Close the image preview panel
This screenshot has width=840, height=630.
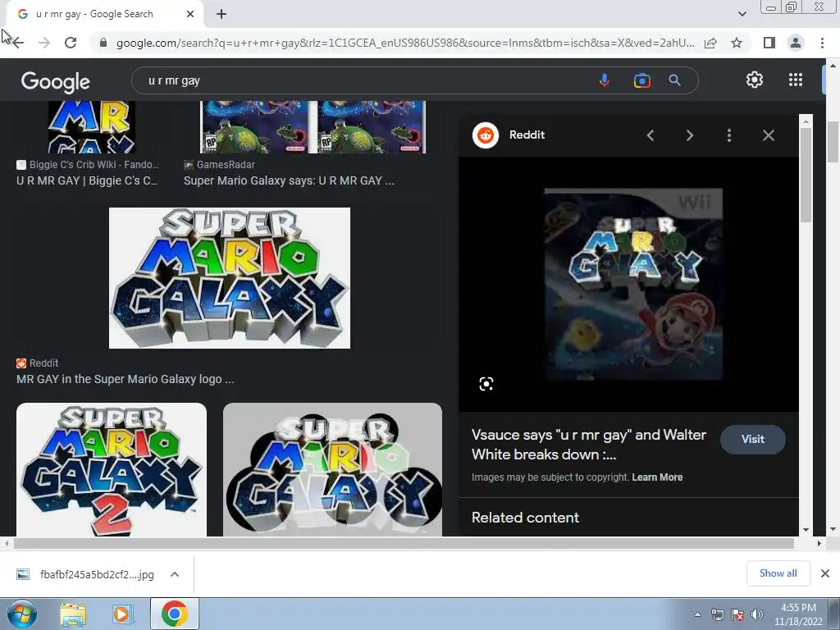pyautogui.click(x=768, y=135)
